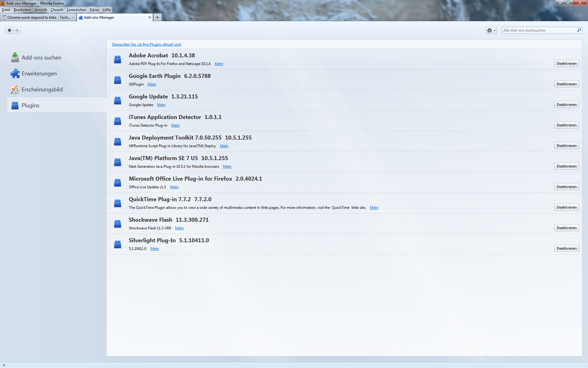The image size is (588, 368).
Task: Deactivate the Java Deployment Toolkit plugin
Action: click(567, 146)
